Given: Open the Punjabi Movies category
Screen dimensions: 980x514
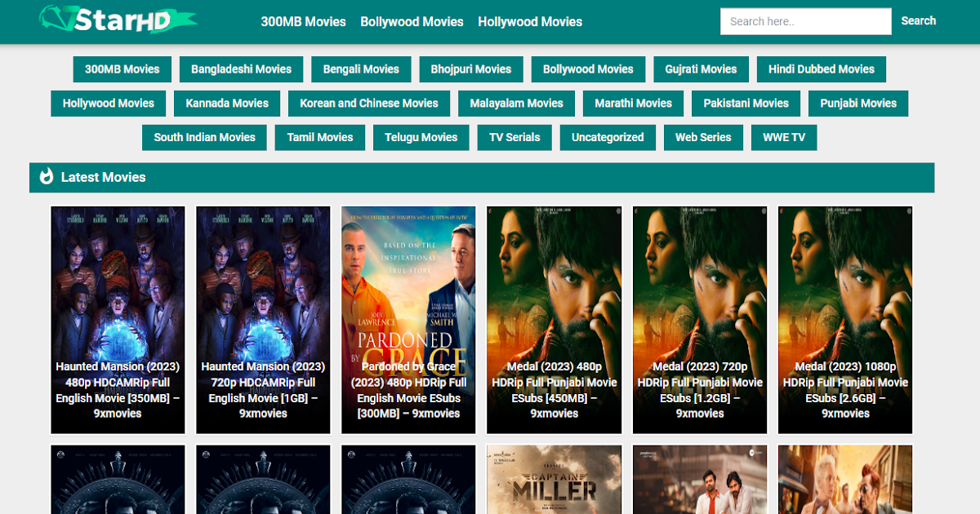Looking at the screenshot, I should pyautogui.click(x=858, y=104).
